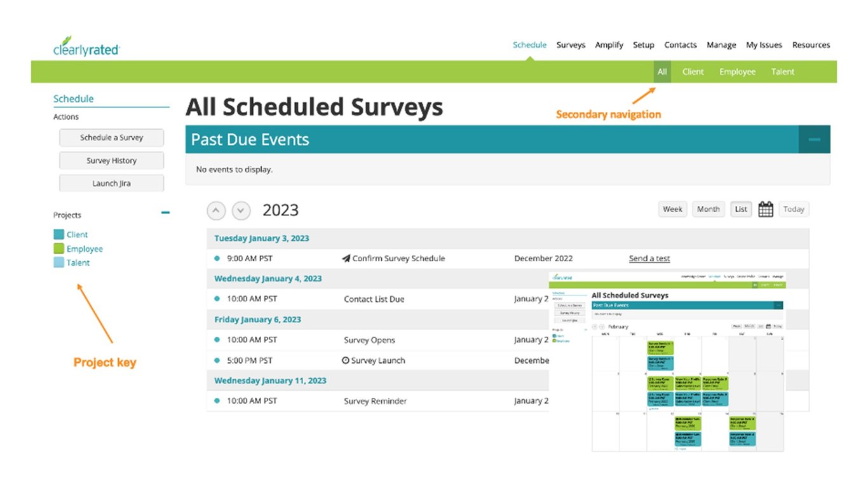Collapse the Past Due Events panel
This screenshot has width=868, height=483.
814,139
